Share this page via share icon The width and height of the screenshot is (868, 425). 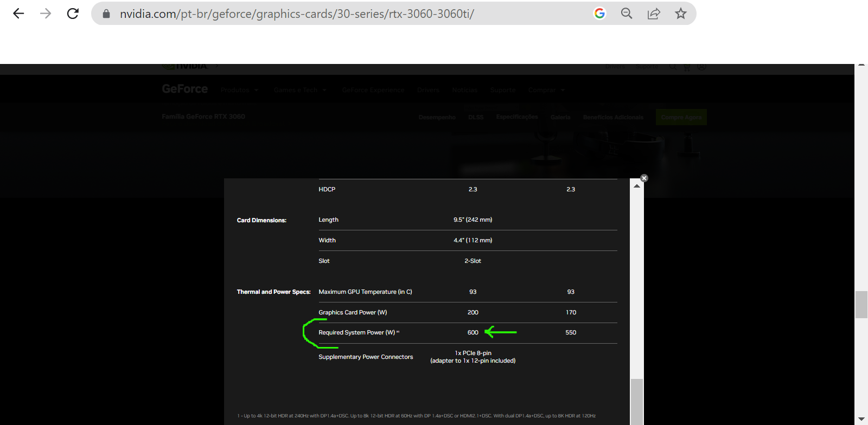[654, 14]
